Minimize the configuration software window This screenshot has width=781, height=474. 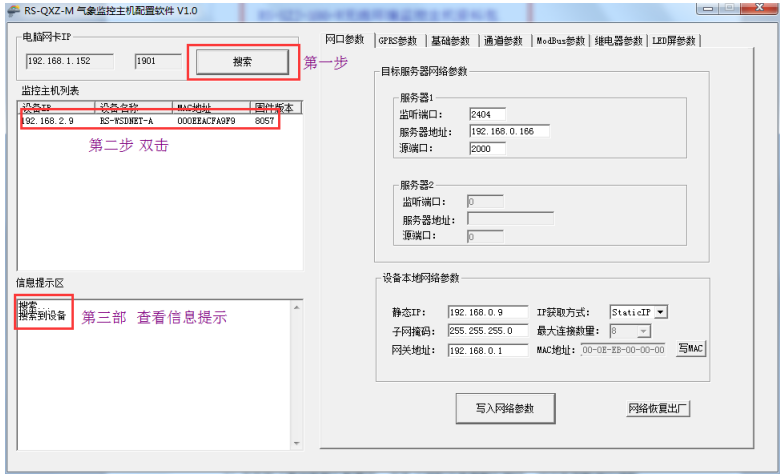(708, 7)
